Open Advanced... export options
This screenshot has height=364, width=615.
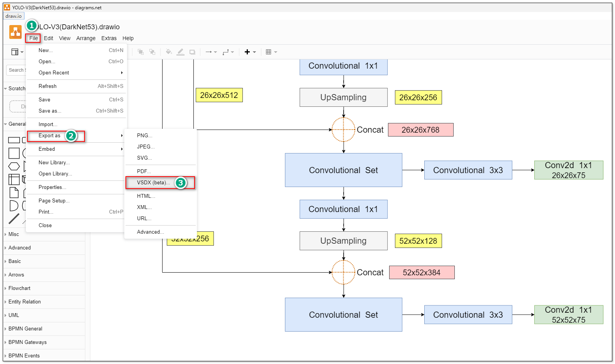161,232
